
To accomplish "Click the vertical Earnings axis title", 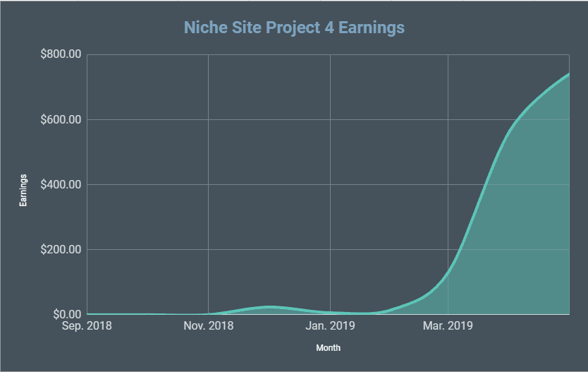I will pos(23,191).
